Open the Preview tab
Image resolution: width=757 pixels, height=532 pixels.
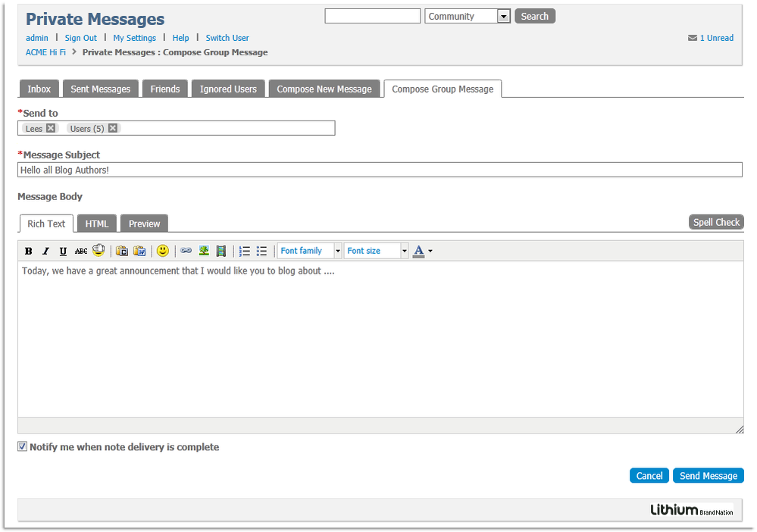click(x=144, y=224)
